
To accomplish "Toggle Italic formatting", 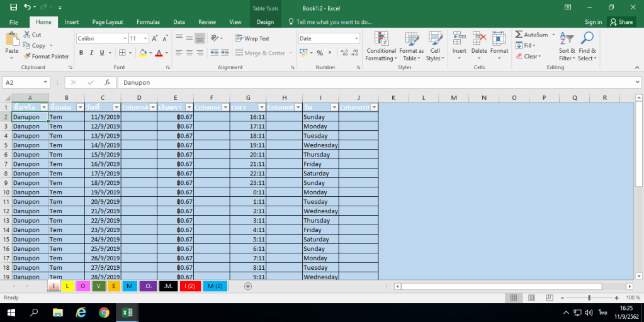I will click(x=91, y=53).
